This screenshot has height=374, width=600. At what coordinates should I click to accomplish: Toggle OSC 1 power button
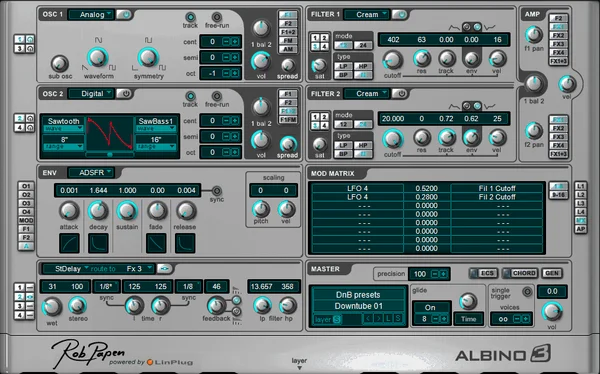(x=124, y=15)
